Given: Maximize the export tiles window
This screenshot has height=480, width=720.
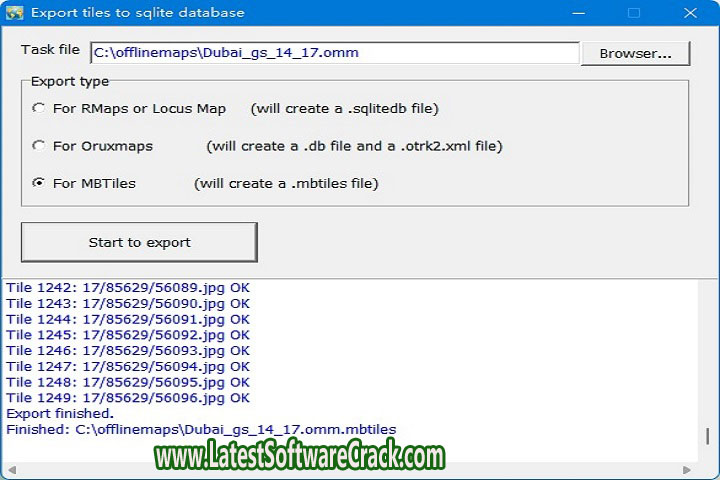Looking at the screenshot, I should pyautogui.click(x=633, y=14).
